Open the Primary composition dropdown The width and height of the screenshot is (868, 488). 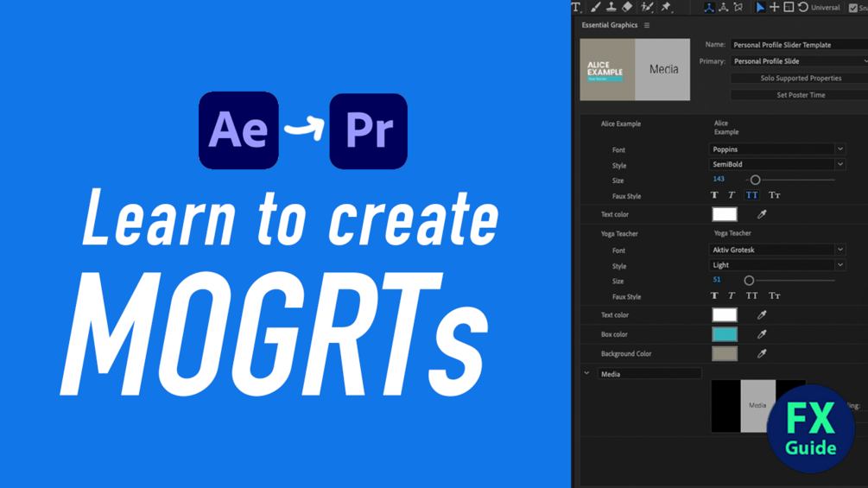(x=799, y=61)
